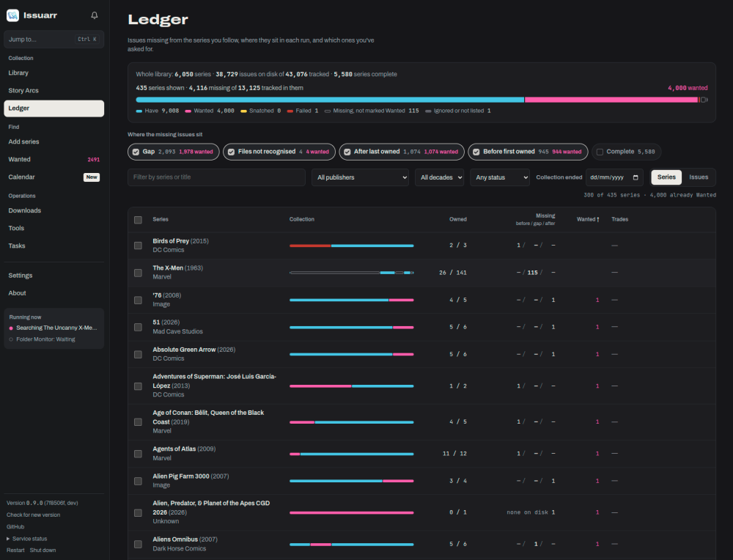Open the calendar picker icon in date field
The height and width of the screenshot is (560, 733).
636,177
